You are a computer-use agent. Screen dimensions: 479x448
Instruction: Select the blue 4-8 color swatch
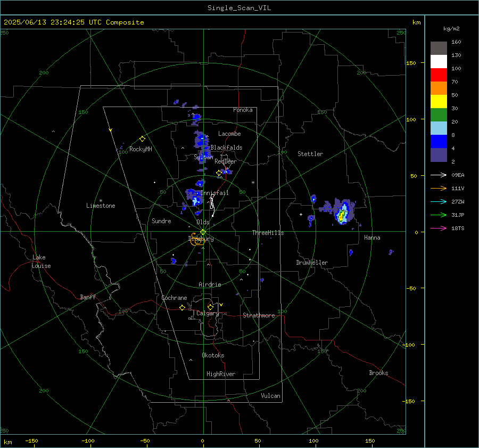tap(439, 142)
